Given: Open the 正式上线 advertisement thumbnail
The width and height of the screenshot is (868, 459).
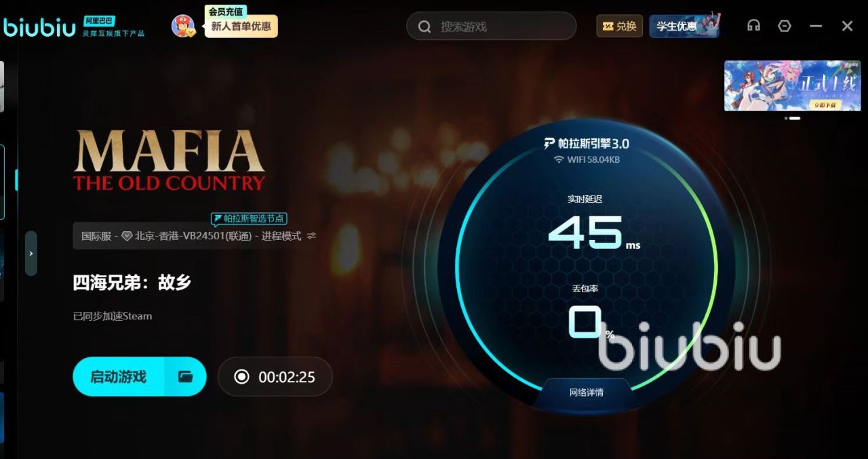Looking at the screenshot, I should tap(793, 85).
